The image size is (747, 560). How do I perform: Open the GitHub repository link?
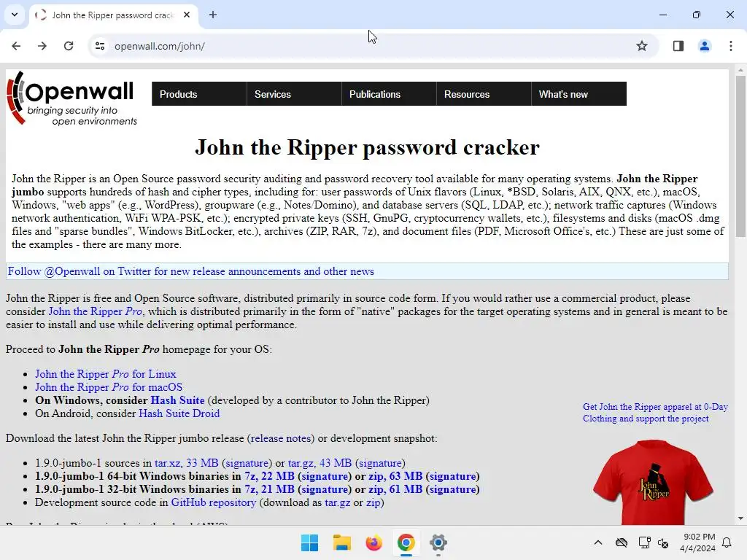(214, 502)
